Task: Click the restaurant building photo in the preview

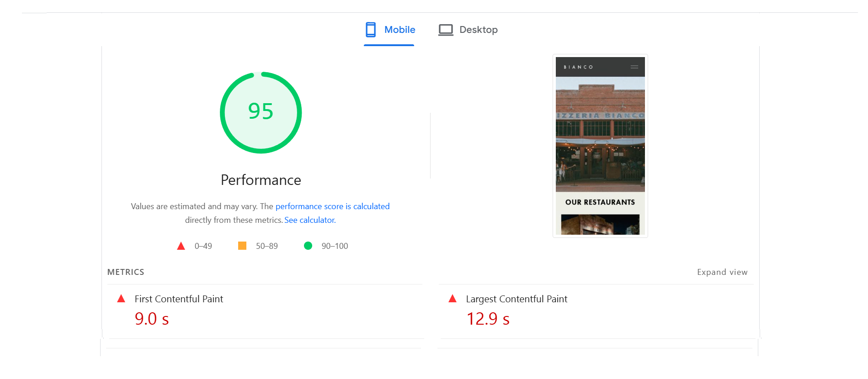Action: coord(600,134)
